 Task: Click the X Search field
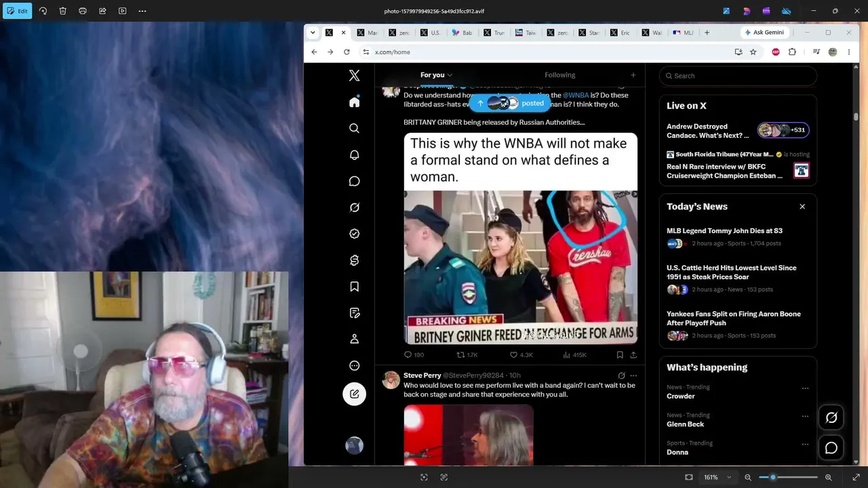pyautogui.click(x=738, y=76)
